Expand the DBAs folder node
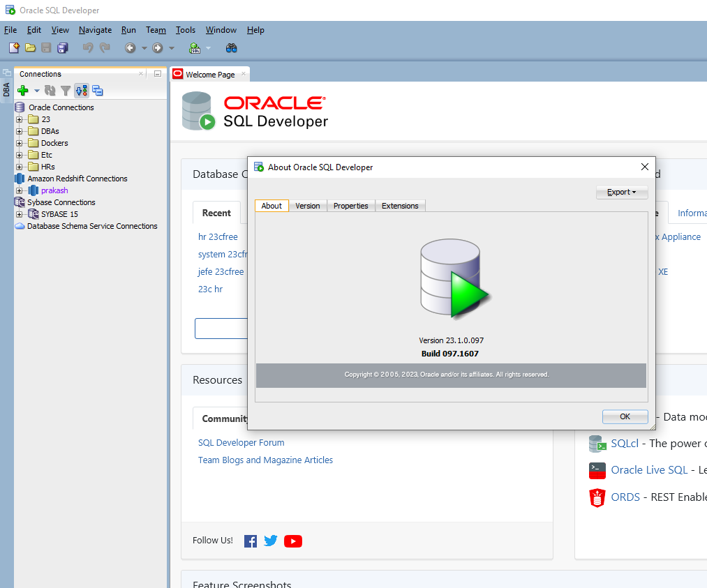Viewport: 707px width, 588px height. pyautogui.click(x=20, y=131)
